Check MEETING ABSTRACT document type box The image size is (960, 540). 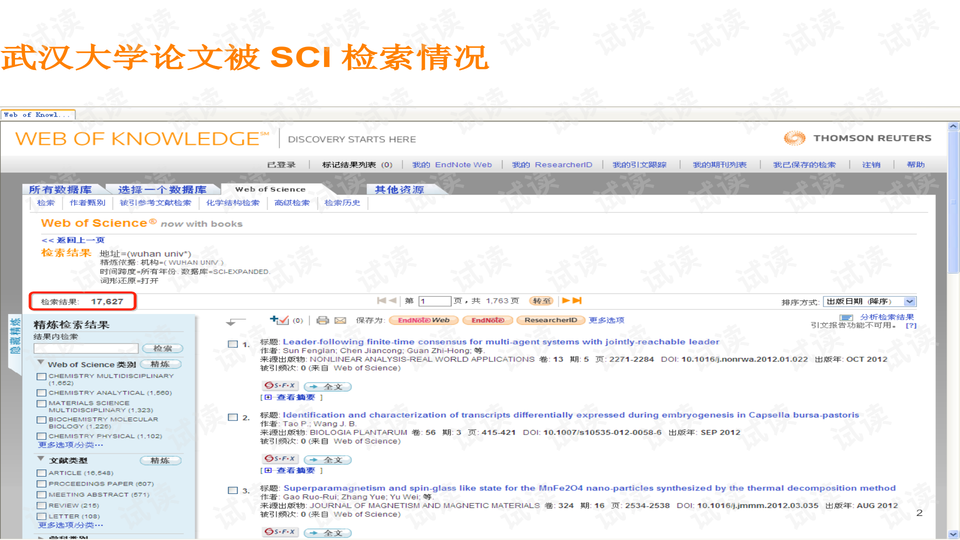41,495
